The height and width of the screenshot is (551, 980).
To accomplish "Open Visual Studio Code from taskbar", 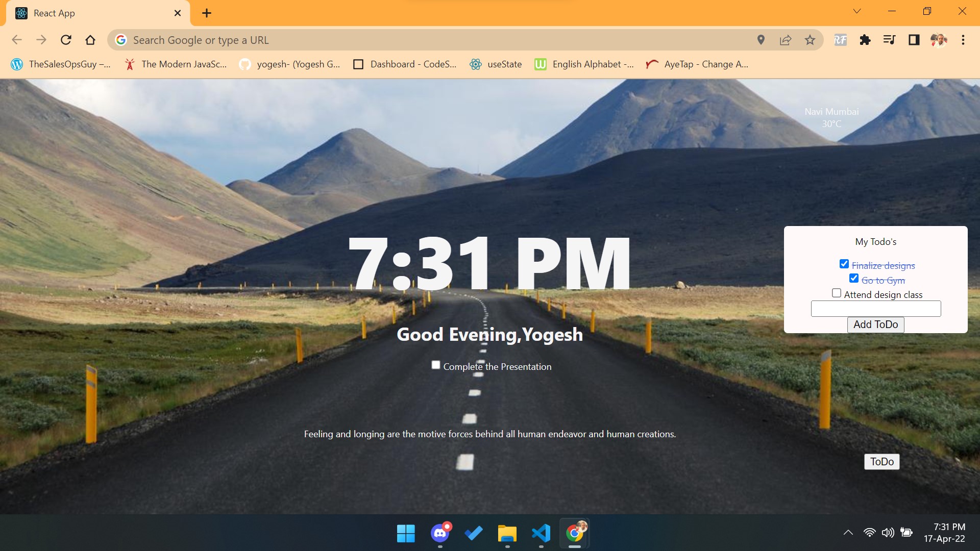I will [x=541, y=533].
